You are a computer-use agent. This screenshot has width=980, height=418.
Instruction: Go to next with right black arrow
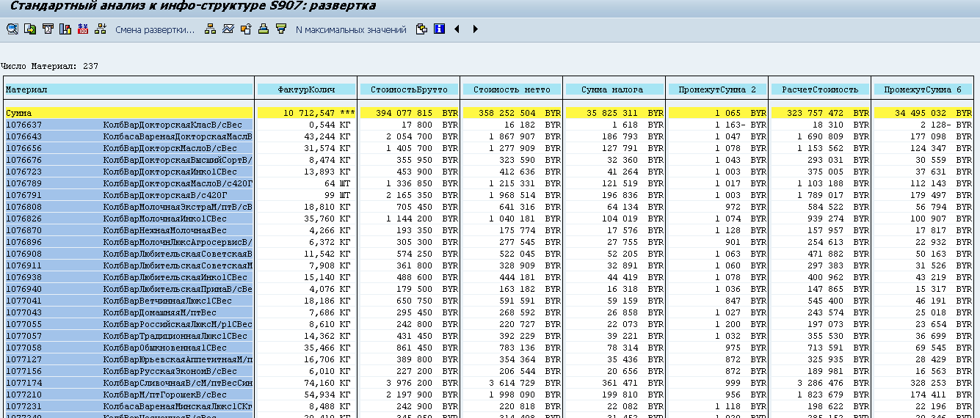[475, 29]
